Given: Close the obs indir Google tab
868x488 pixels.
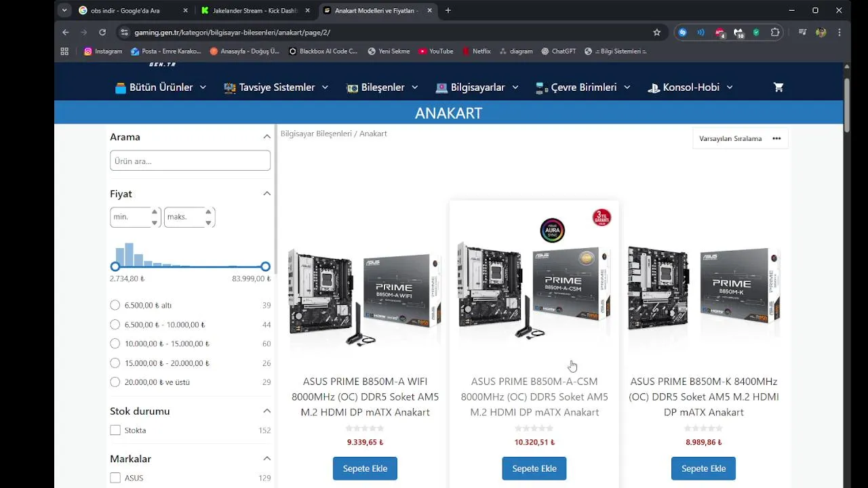Looking at the screenshot, I should 186,10.
